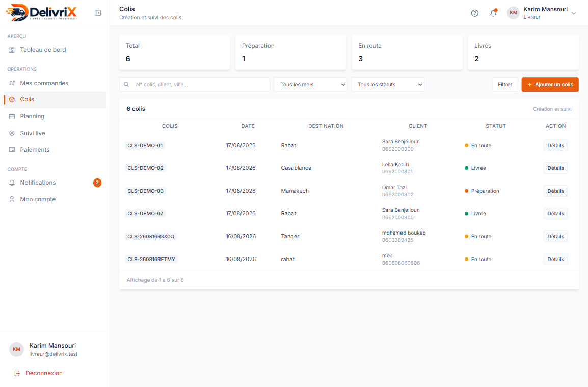Screen dimensions: 588x387
Task: Open the help question mark icon
Action: [x=475, y=13]
